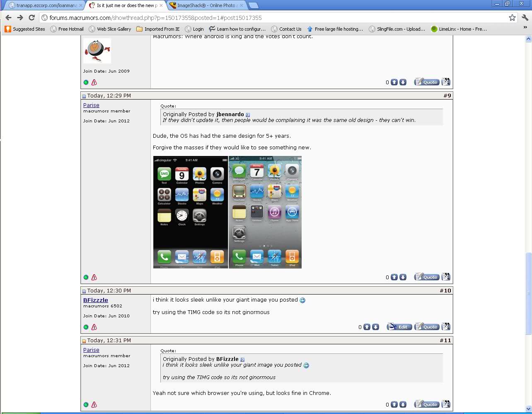Multi-quote post #10
The width and height of the screenshot is (532, 414).
tap(446, 326)
